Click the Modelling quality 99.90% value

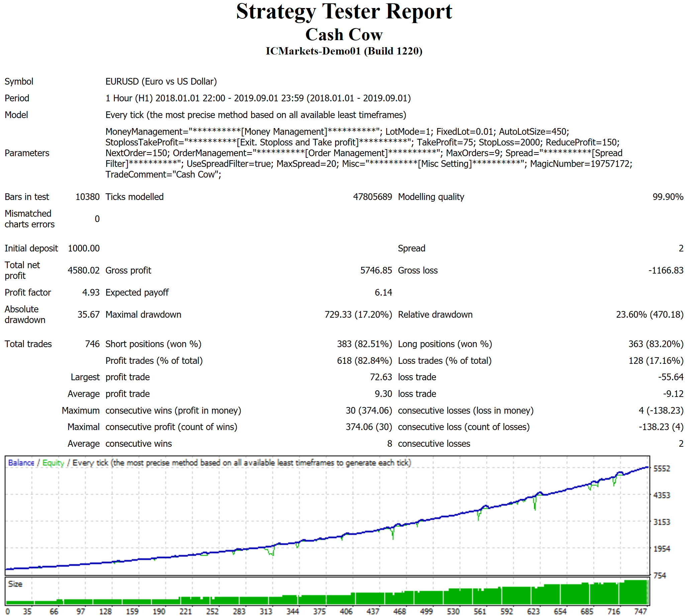(667, 197)
